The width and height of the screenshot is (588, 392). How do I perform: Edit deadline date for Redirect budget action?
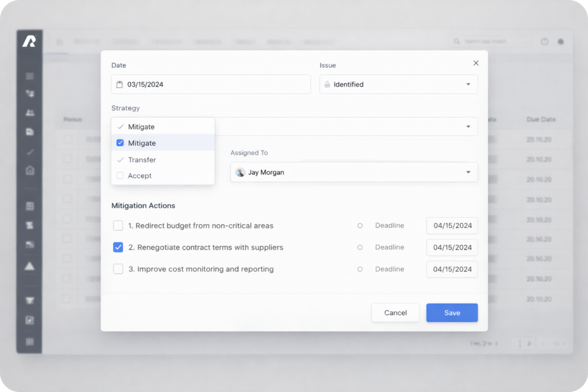tap(452, 226)
